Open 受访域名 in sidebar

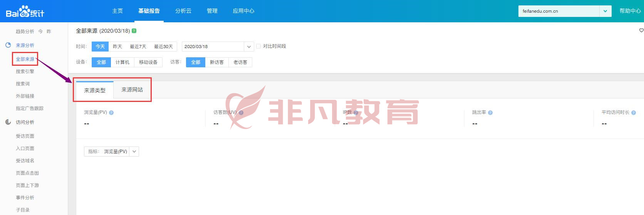25,161
